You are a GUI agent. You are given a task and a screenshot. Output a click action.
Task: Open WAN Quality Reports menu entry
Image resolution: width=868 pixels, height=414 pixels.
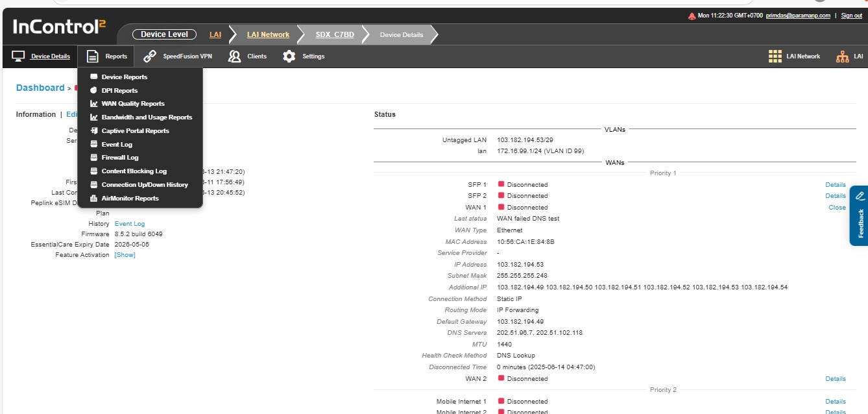coord(132,104)
